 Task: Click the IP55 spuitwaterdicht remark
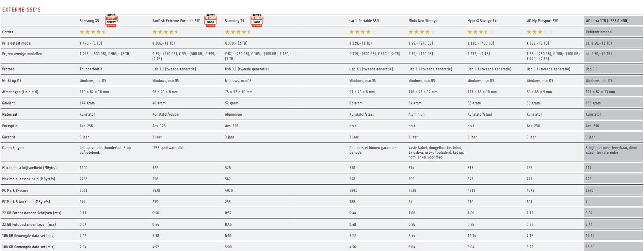pos(169,148)
